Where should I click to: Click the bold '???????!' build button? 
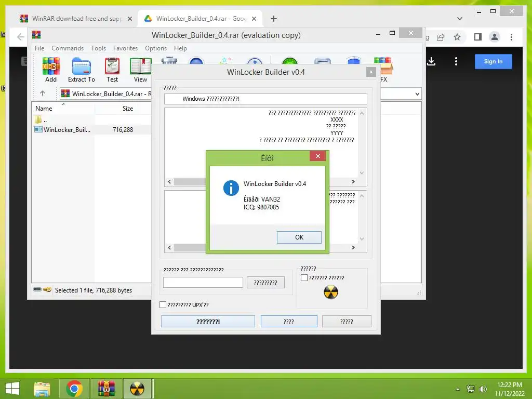208,321
